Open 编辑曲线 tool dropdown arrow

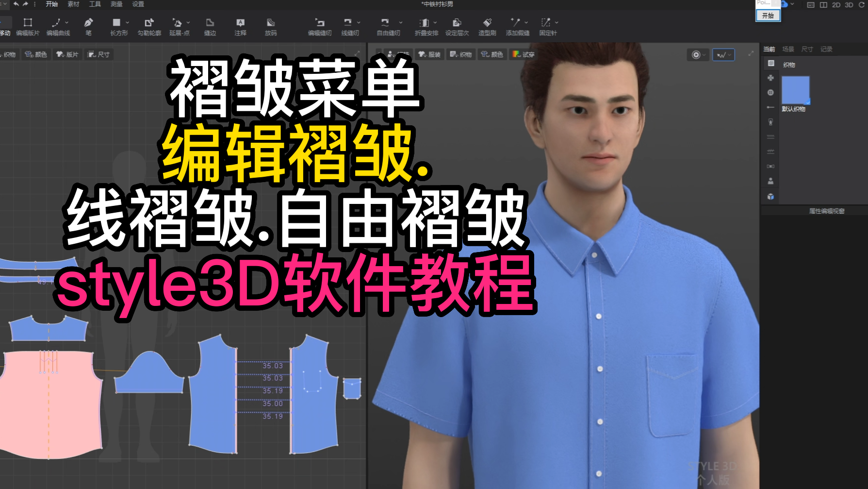66,22
